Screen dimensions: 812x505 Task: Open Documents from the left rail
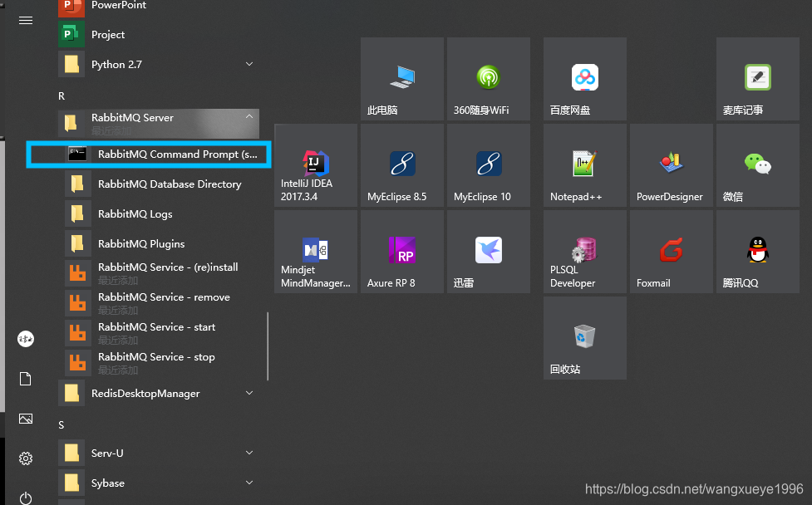(x=26, y=379)
